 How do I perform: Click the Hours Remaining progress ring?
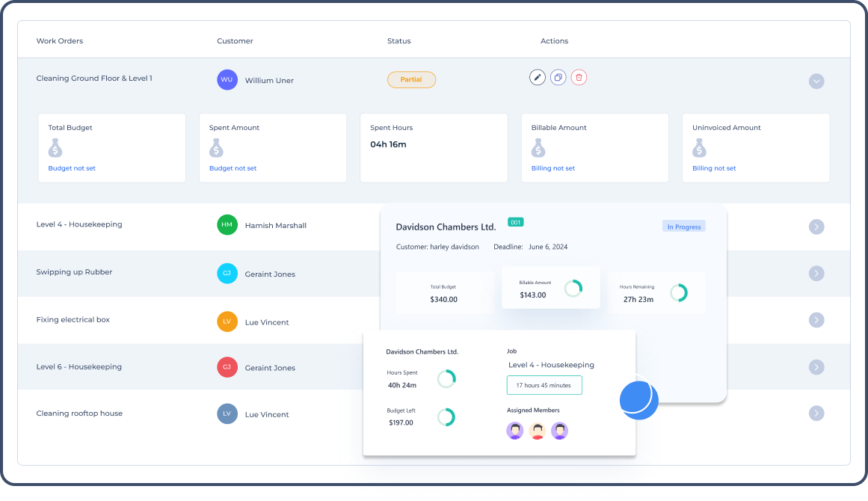click(678, 292)
